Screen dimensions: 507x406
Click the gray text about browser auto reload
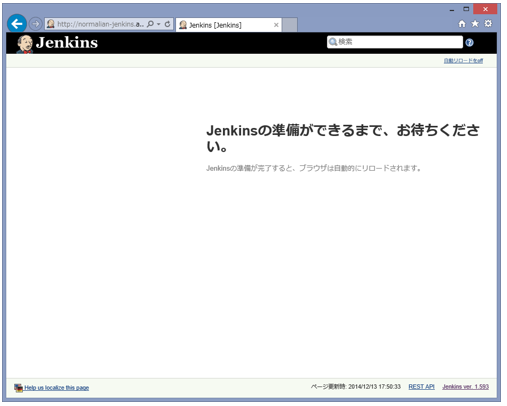click(313, 168)
